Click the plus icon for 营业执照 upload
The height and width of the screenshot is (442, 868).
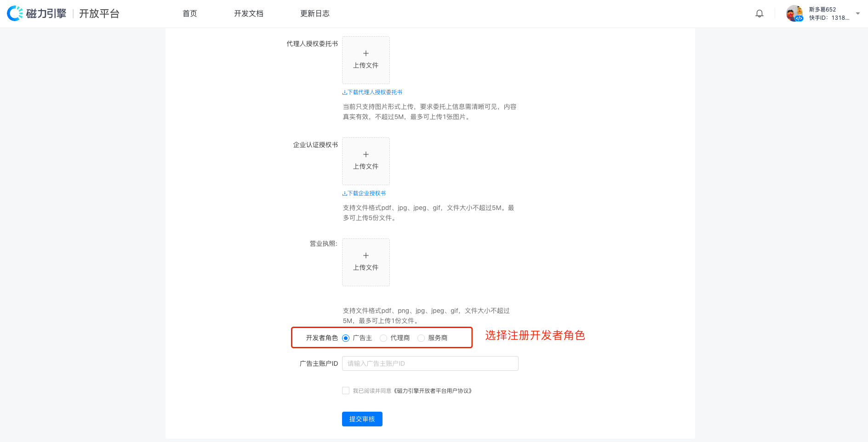coord(366,255)
